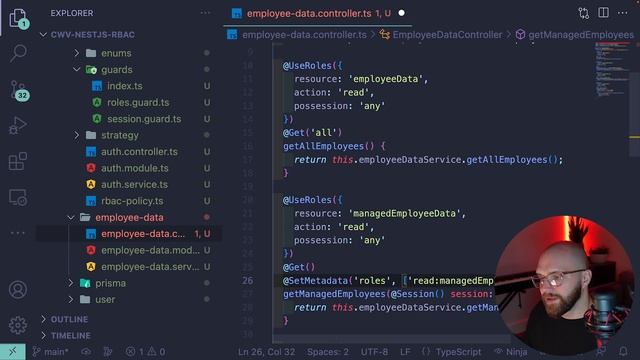Expand the OUTLINE section
640x360 pixels.
[x=69, y=319]
